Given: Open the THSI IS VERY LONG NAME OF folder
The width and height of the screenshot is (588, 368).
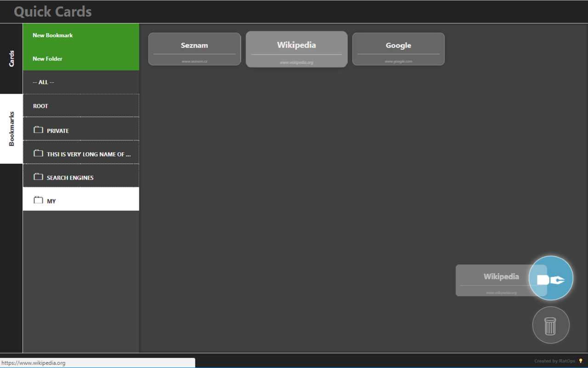Looking at the screenshot, I should 81,153.
